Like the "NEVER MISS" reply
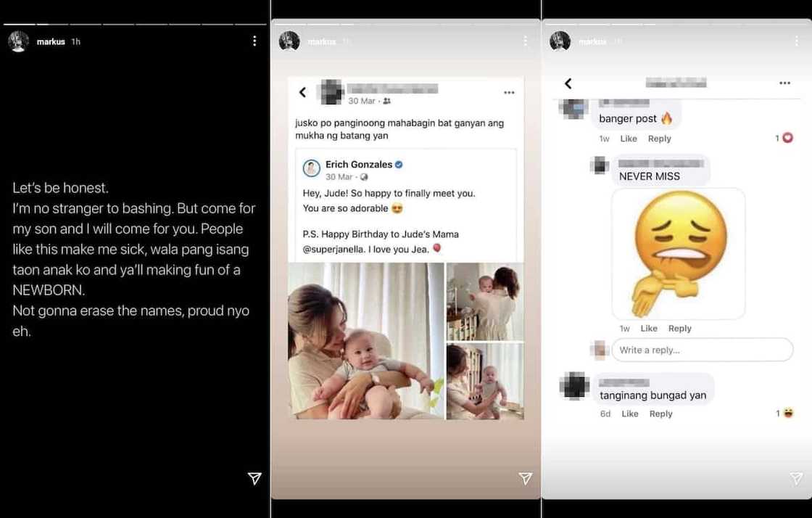Viewport: 812px width, 518px height. click(x=649, y=329)
